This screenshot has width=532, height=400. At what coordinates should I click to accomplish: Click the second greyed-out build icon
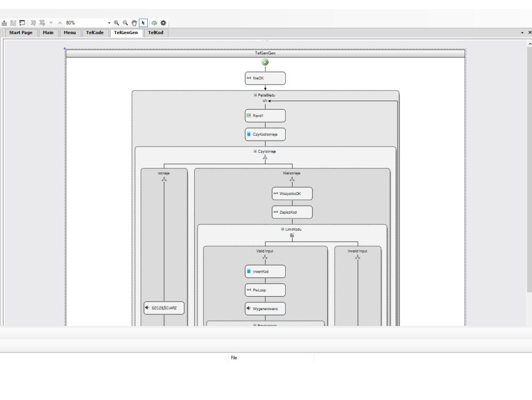[13, 23]
